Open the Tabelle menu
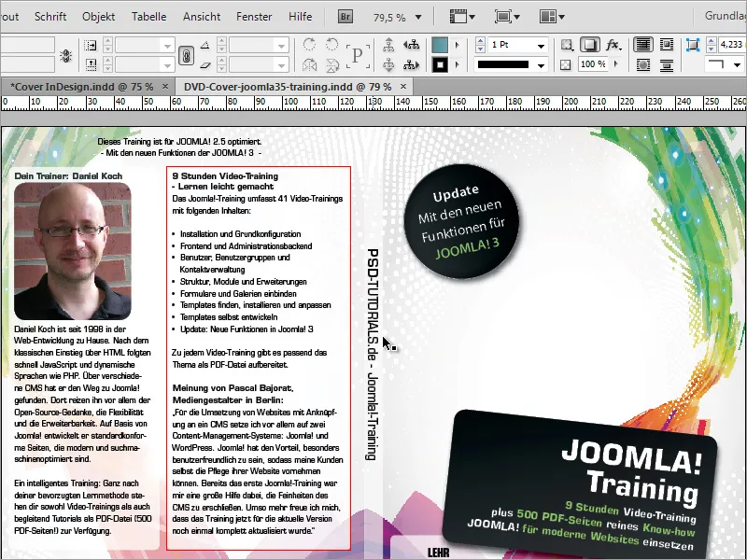Image resolution: width=747 pixels, height=560 pixels. coord(149,17)
